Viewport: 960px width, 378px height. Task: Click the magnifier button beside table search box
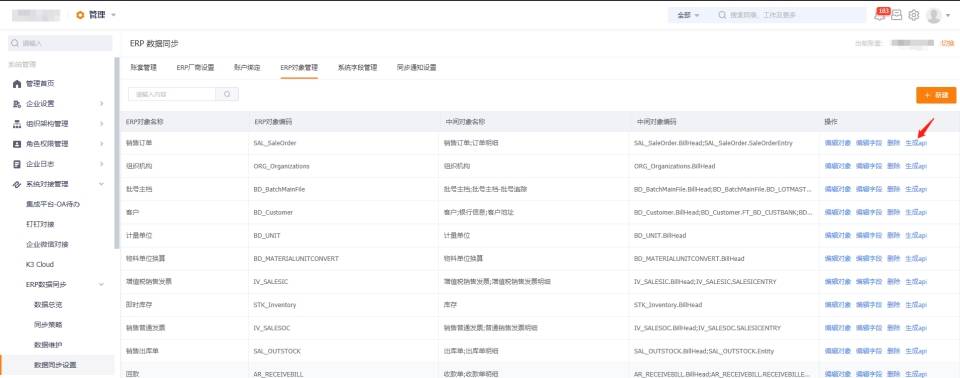coord(227,94)
